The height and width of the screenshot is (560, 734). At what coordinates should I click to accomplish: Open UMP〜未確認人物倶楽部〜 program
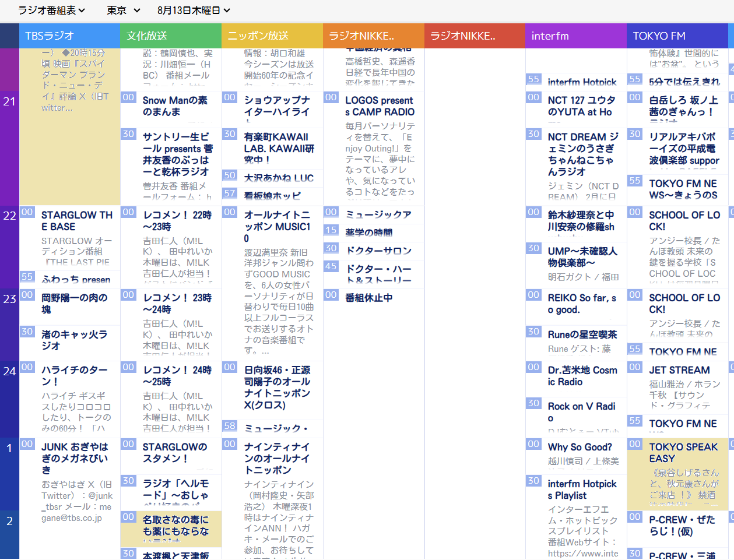[x=582, y=257]
